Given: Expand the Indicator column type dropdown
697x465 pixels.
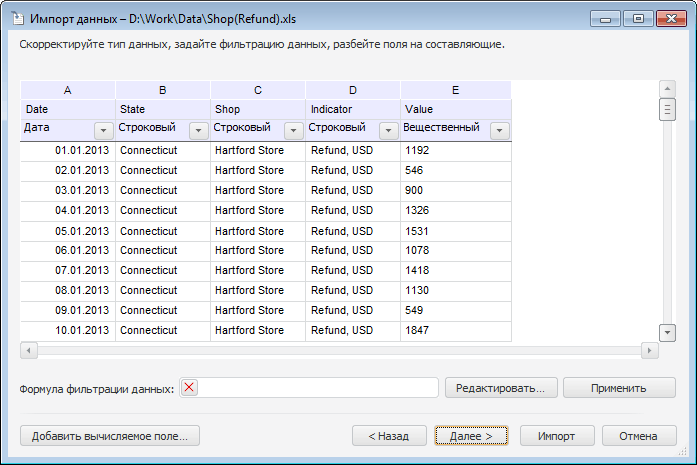Looking at the screenshot, I should pyautogui.click(x=388, y=131).
